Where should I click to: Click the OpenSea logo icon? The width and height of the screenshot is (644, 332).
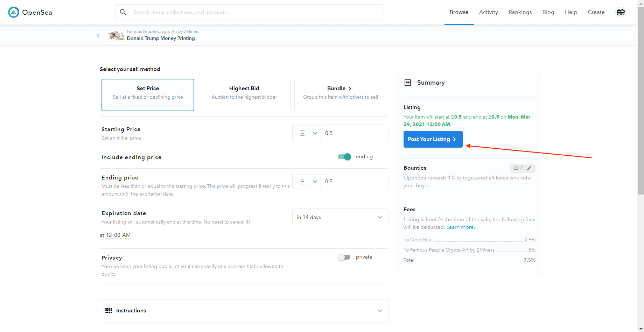pos(14,12)
